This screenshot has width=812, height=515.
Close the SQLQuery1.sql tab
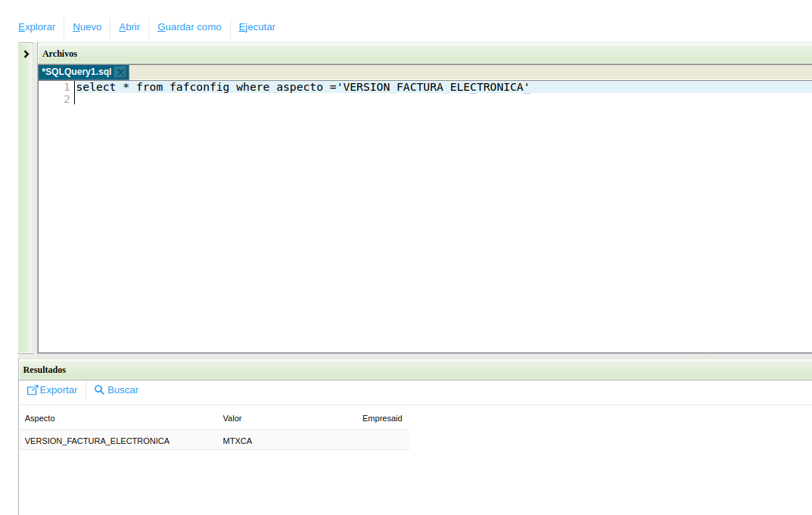(x=120, y=72)
